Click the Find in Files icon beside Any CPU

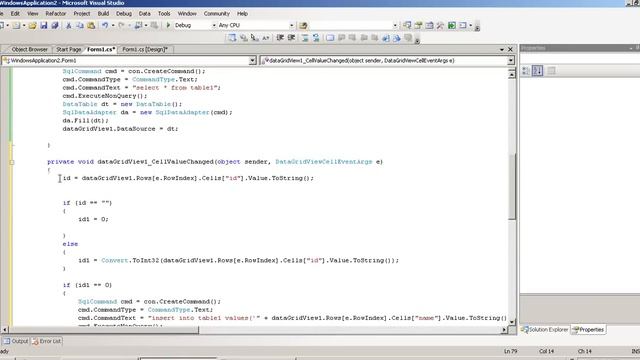pyautogui.click(x=303, y=26)
